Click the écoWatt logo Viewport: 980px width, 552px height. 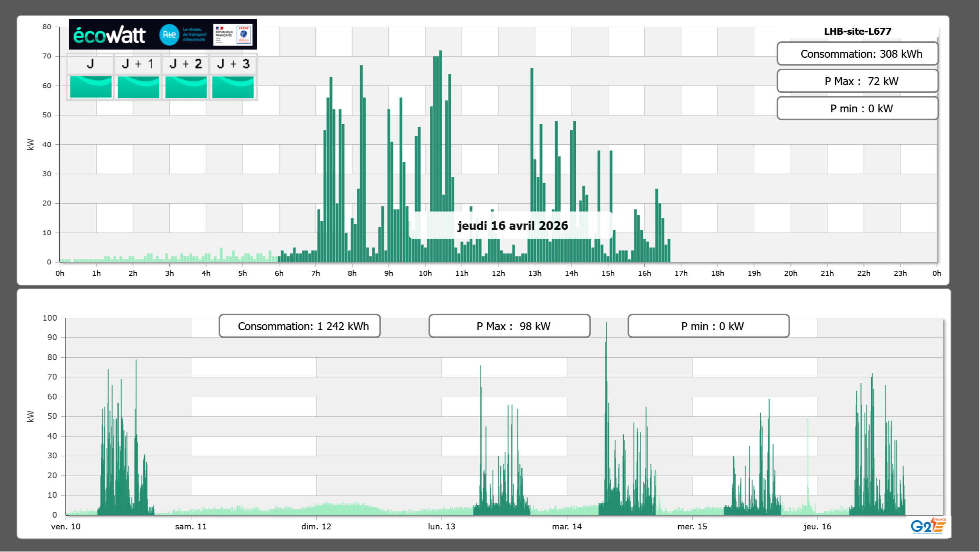tap(110, 35)
